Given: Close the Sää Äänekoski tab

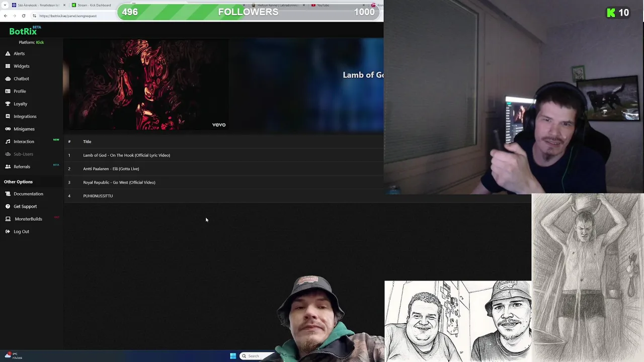Looking at the screenshot, I should [64, 5].
